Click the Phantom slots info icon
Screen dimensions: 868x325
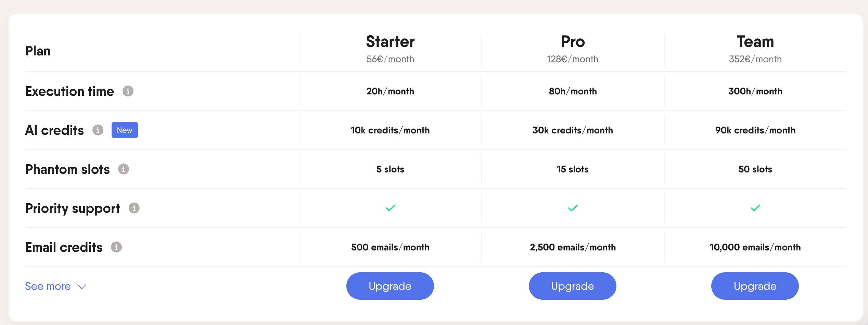tap(124, 169)
